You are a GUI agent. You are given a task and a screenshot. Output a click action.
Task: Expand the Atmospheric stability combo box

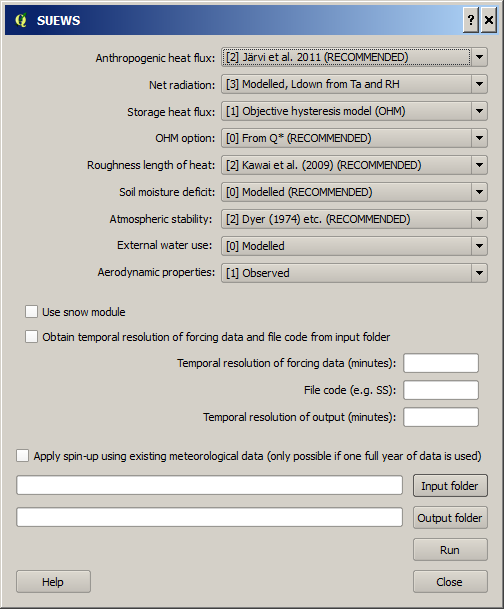coord(354,219)
